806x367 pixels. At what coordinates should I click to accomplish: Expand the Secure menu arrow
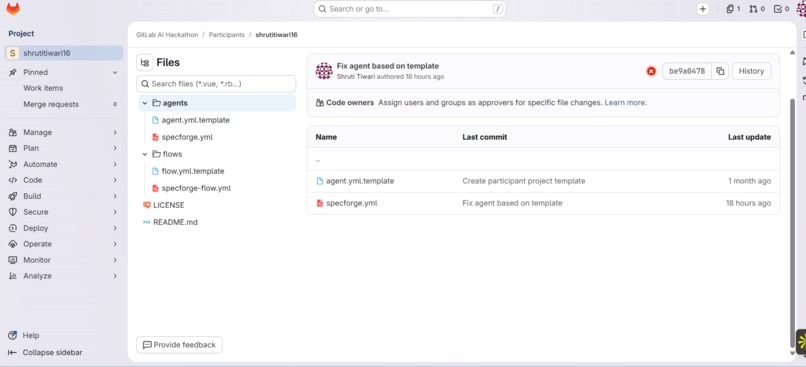115,212
